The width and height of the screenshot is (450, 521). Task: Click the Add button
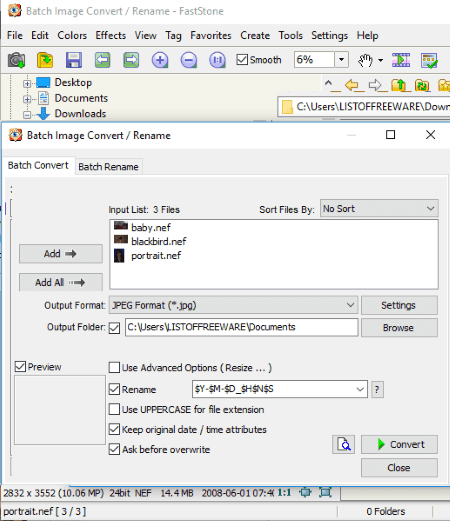(x=61, y=254)
